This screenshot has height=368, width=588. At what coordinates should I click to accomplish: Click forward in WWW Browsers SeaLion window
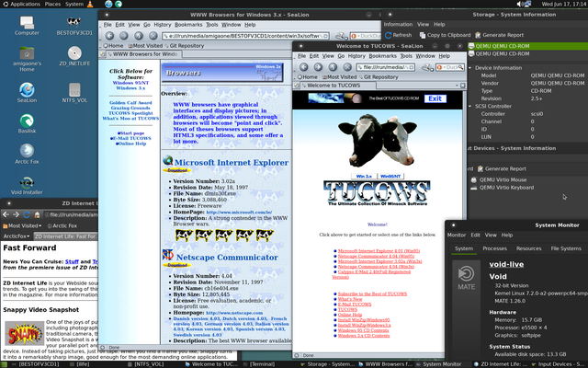pos(124,36)
